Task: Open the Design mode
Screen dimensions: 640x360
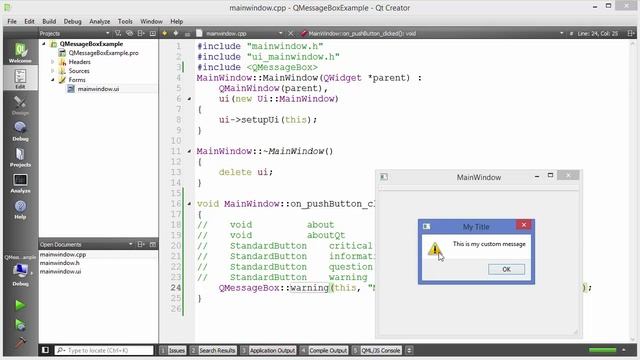Action: point(20,105)
